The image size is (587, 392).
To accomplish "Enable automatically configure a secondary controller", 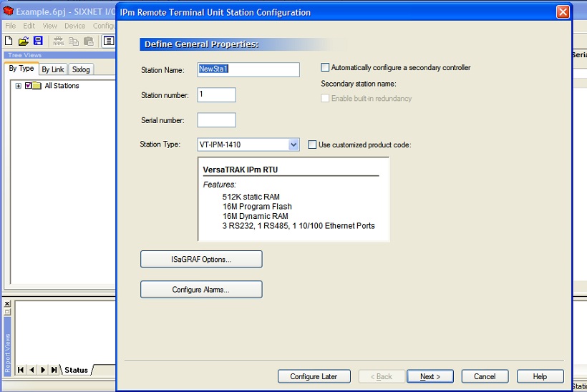I will [x=325, y=67].
